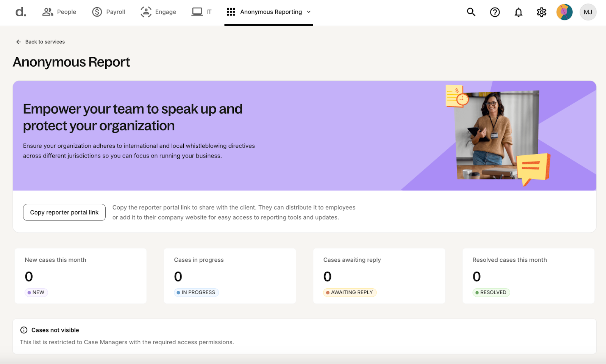This screenshot has width=606, height=364.
Task: Click the IT laptop icon
Action: [197, 12]
